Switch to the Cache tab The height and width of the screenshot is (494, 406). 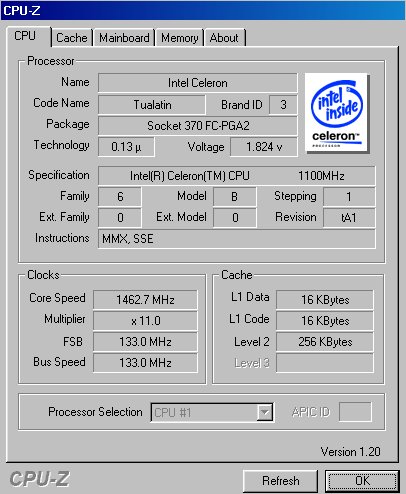tap(72, 37)
